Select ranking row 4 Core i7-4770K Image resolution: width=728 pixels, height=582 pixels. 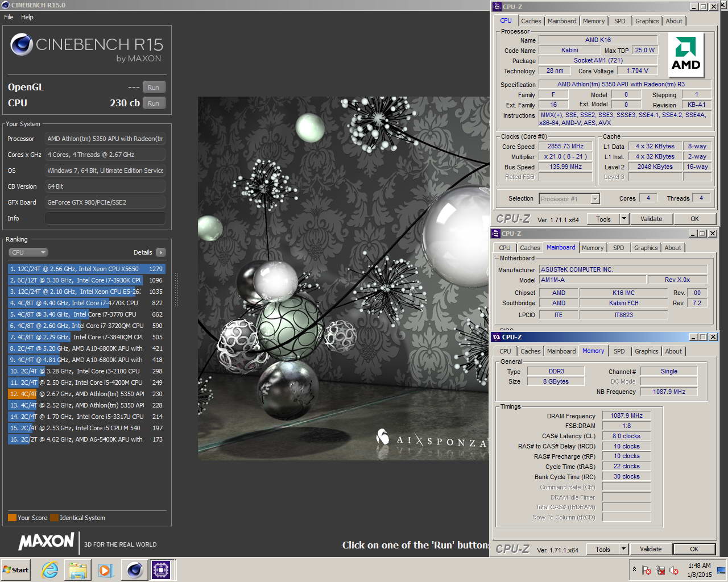pos(86,303)
